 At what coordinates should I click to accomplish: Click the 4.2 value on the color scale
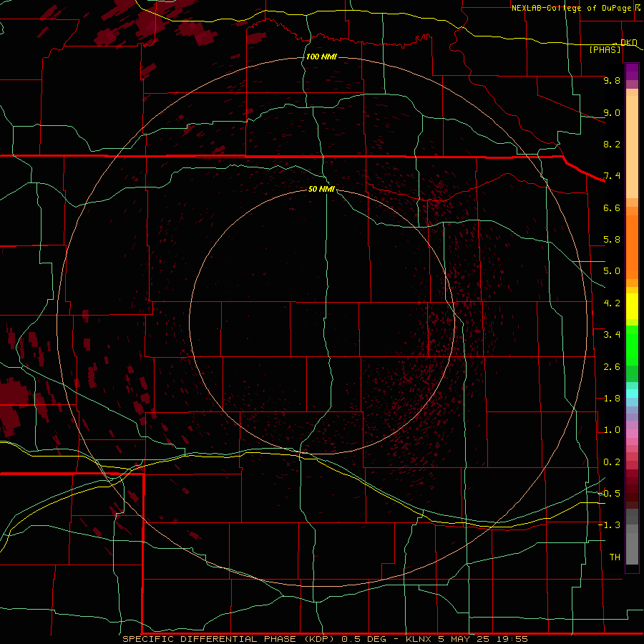[x=612, y=303]
